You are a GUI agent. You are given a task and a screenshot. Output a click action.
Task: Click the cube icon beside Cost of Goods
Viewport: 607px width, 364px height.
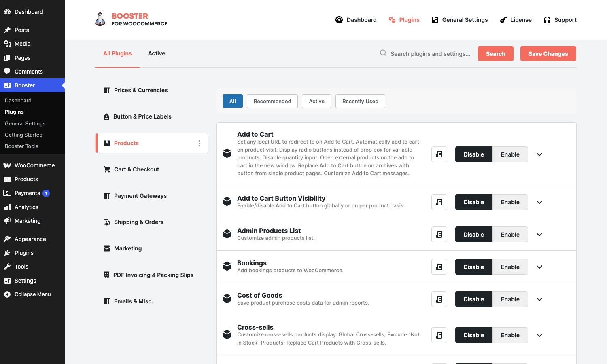pos(227,298)
